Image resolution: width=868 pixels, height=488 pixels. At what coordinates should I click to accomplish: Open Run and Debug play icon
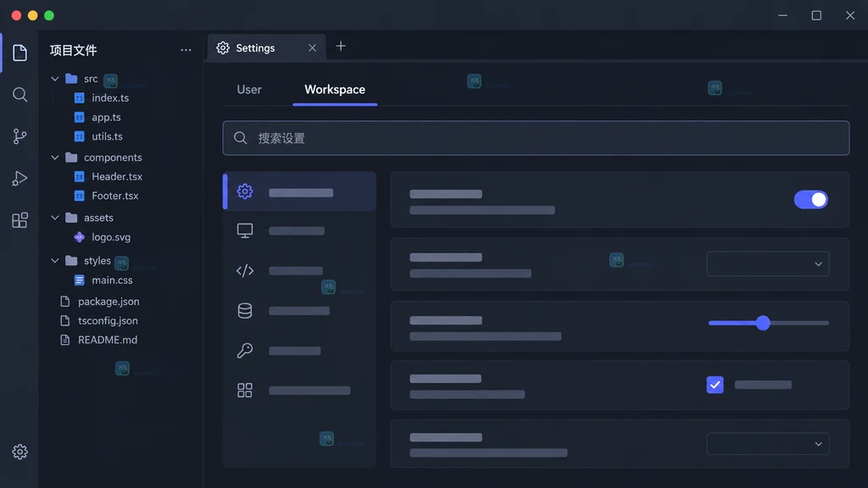20,178
